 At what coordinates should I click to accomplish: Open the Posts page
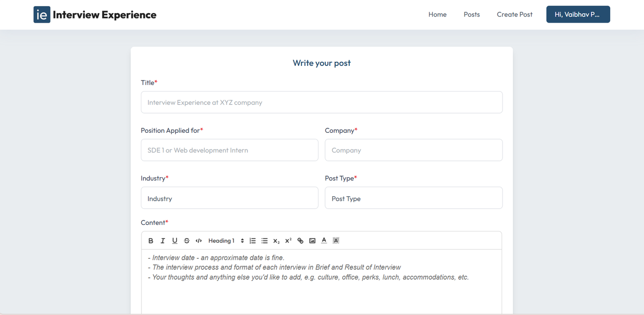click(471, 15)
